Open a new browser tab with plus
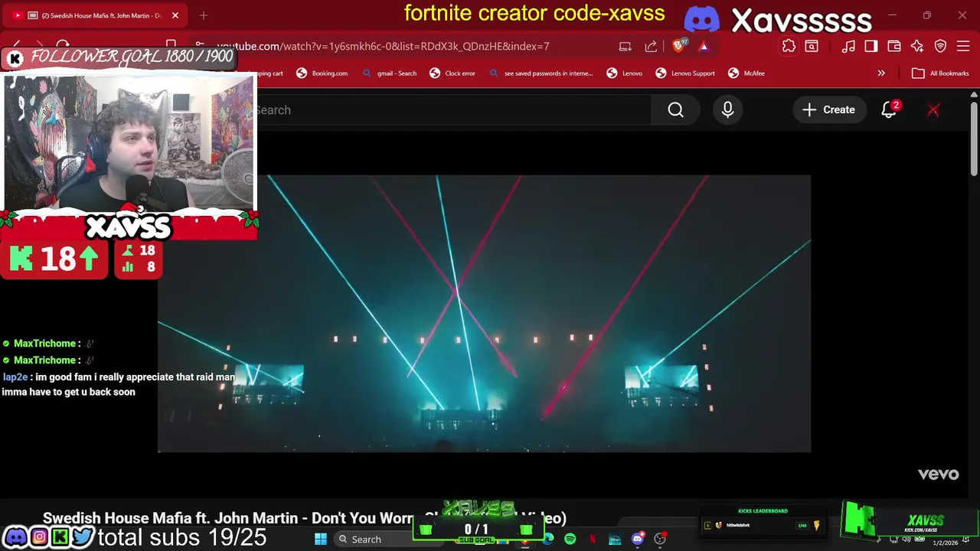This screenshot has width=980, height=551. (204, 15)
